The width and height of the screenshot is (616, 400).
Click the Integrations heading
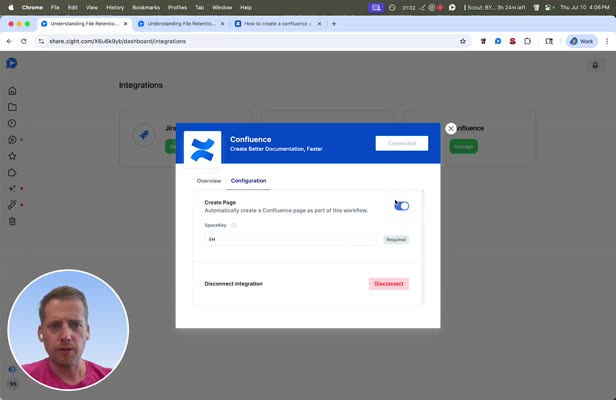141,85
